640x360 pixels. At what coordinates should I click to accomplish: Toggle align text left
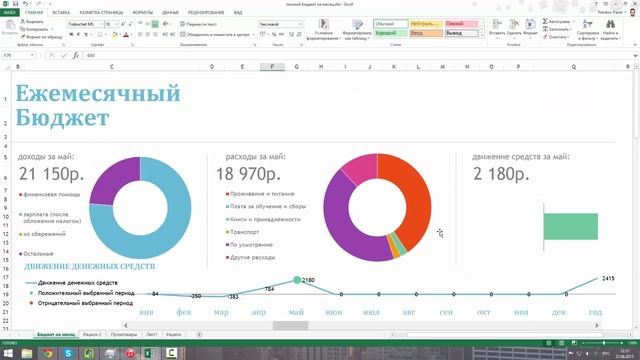[x=140, y=35]
